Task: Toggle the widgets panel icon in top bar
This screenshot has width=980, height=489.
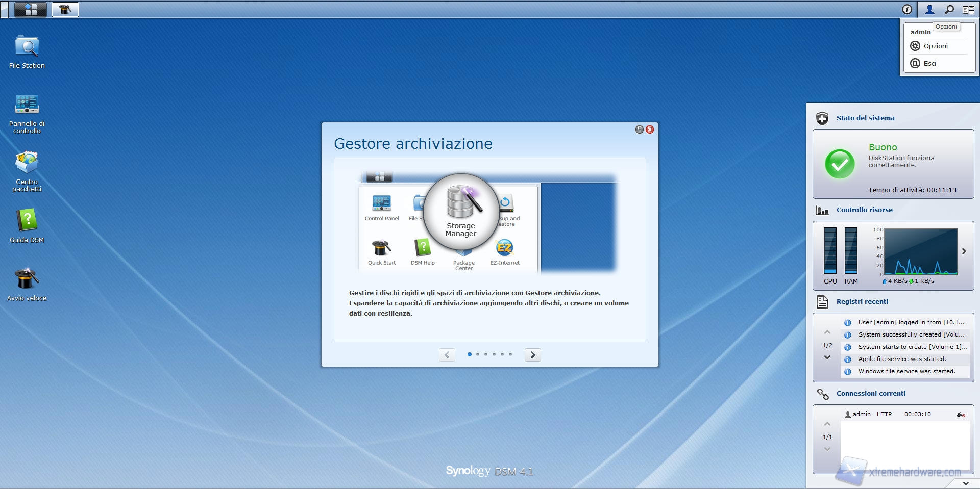Action: [x=968, y=9]
